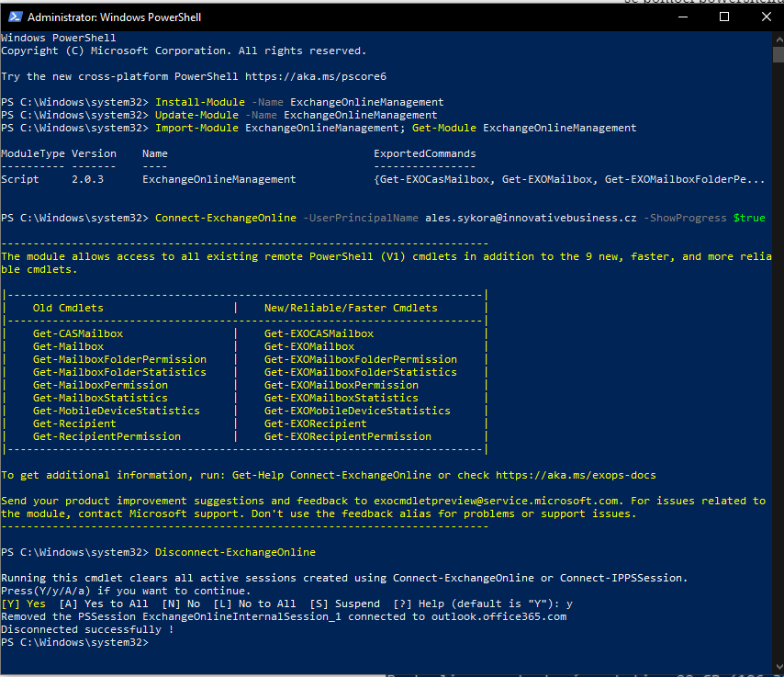This screenshot has height=677, width=784.
Task: Click Get-EXOMailboxFolderPermission in the New Cmdlets column
Action: (x=361, y=359)
